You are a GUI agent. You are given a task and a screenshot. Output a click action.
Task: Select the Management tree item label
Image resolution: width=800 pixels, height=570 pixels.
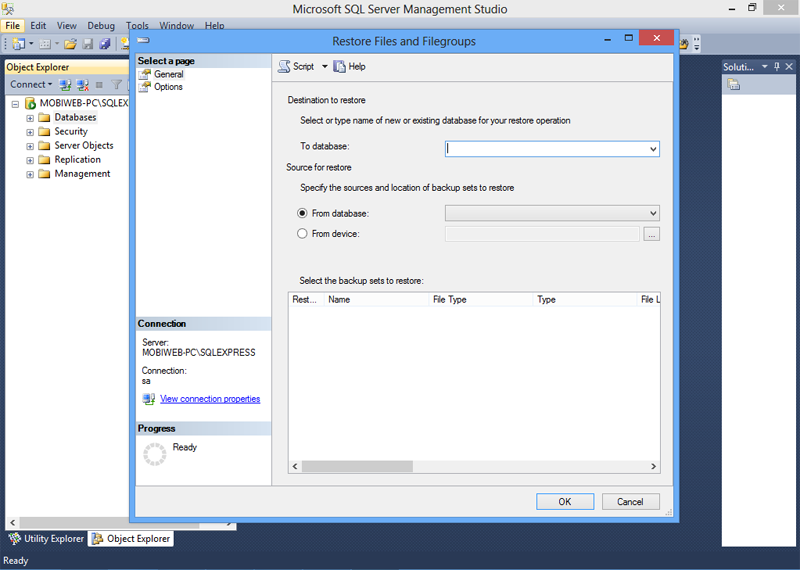(x=82, y=174)
